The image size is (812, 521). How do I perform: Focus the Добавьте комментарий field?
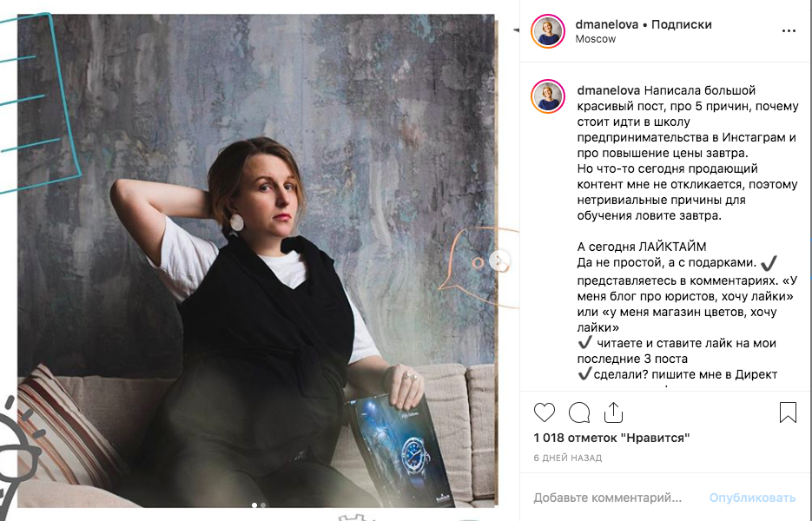pos(607,498)
